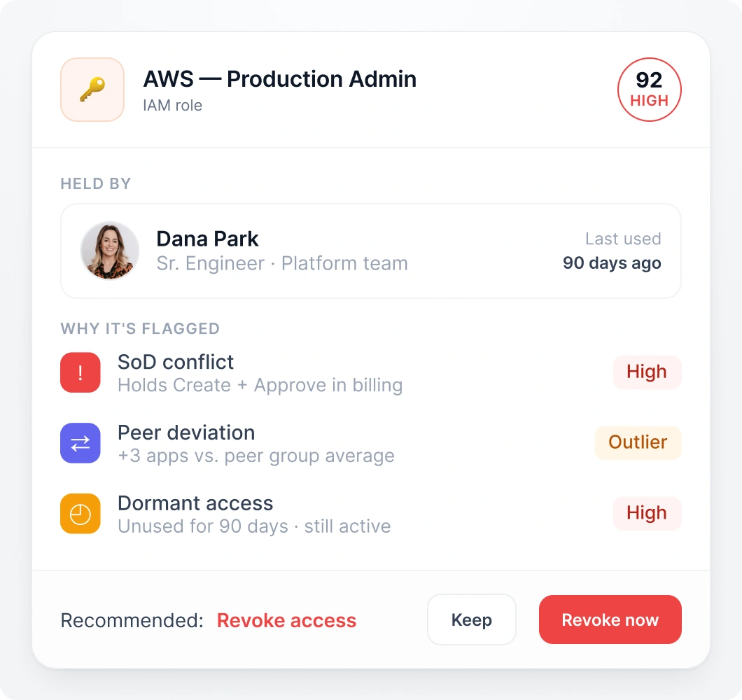
Task: Click the 92 HIGH risk score badge
Action: [x=650, y=90]
